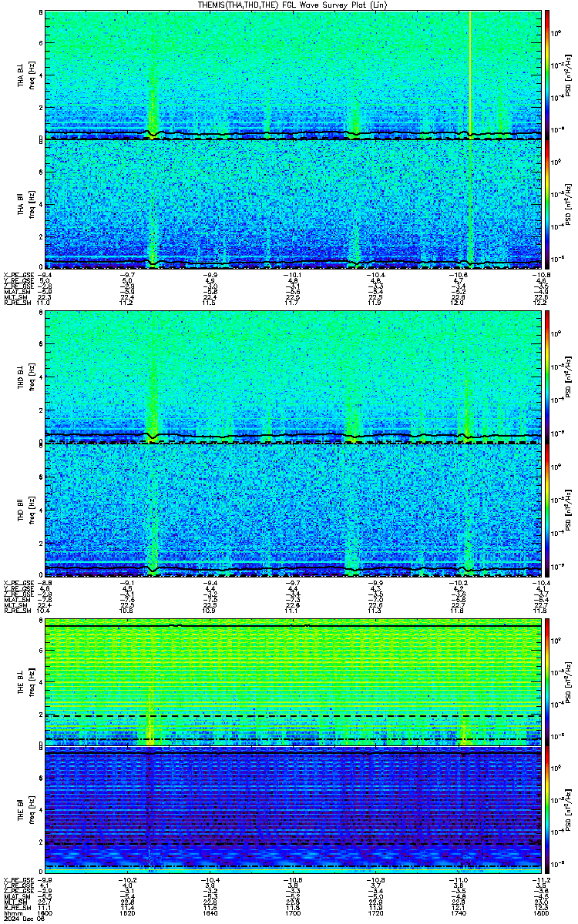This screenshot has width=578, height=924.
Task: Click the 'THA B‖ freq [Hz]' axis label
Action: tap(25, 204)
